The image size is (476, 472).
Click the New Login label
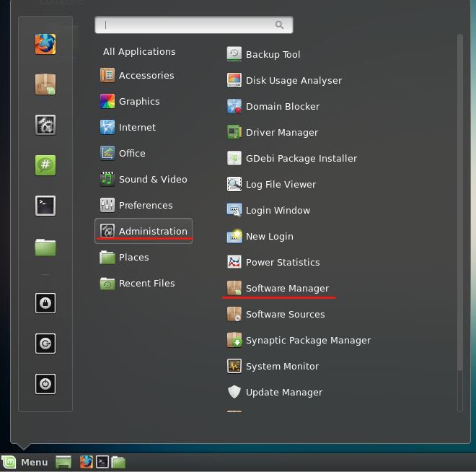pyautogui.click(x=270, y=236)
